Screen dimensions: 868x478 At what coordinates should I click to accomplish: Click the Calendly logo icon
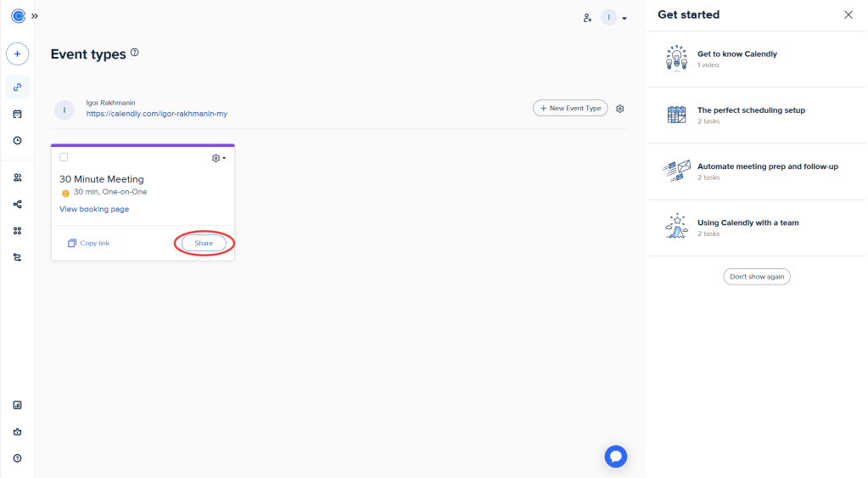click(x=17, y=16)
